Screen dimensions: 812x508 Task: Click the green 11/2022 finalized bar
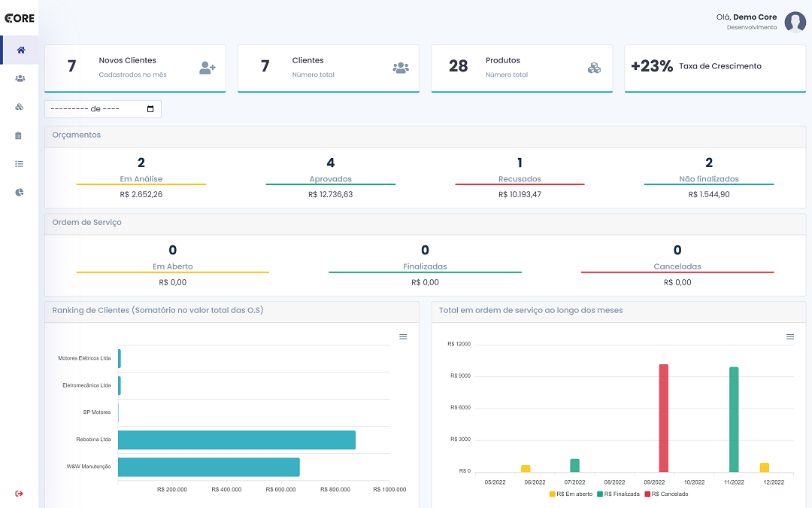tap(734, 420)
